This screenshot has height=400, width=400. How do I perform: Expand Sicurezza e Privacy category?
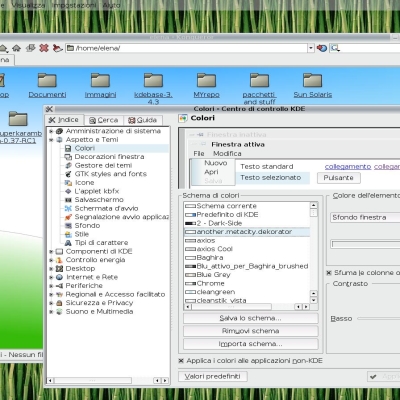coord(51,303)
